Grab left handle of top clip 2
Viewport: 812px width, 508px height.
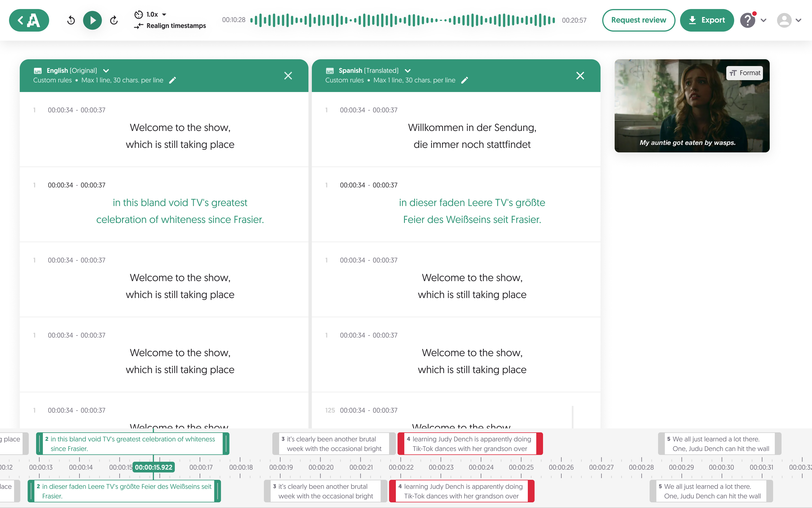pyautogui.click(x=39, y=443)
